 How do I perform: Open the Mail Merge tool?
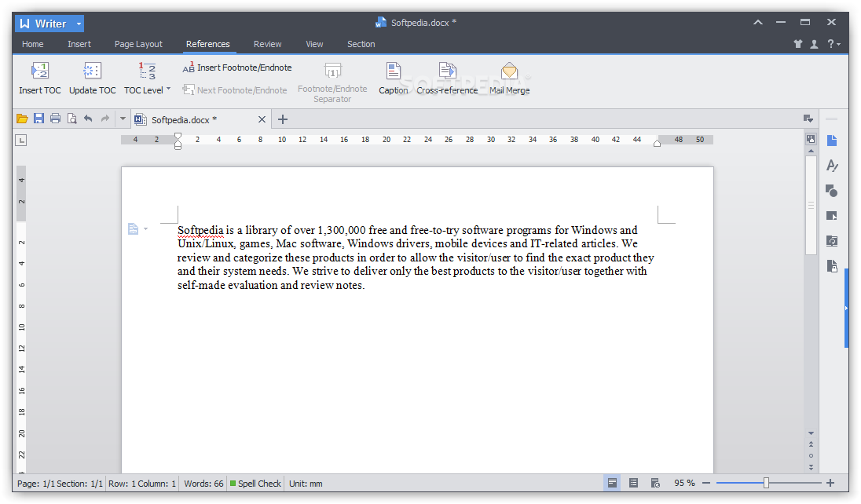pos(510,79)
